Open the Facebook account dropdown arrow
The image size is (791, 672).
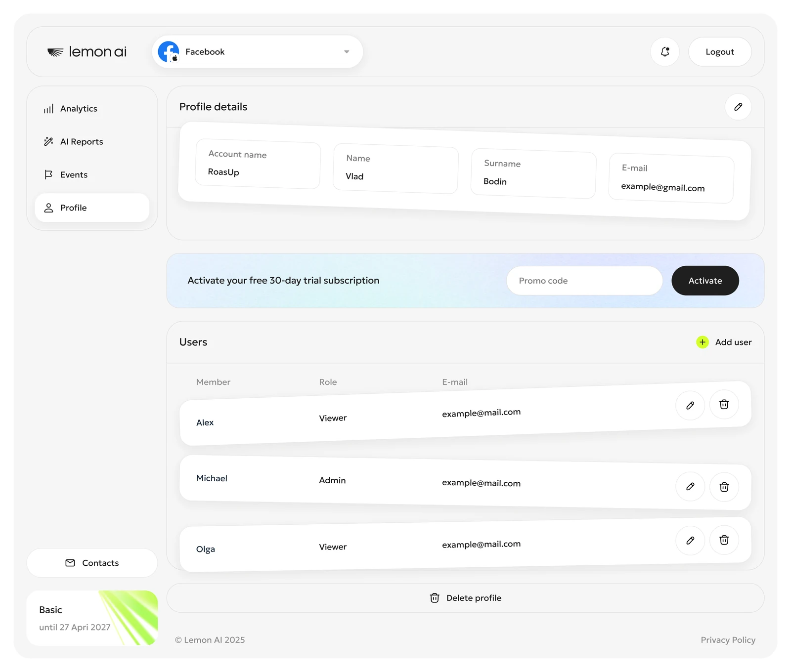347,52
